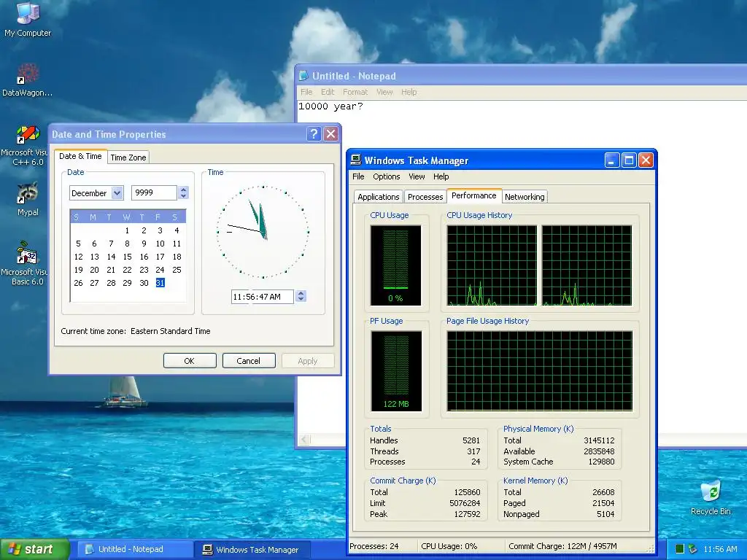This screenshot has width=747, height=560.
Task: Increase the year with the up spinner
Action: point(184,190)
